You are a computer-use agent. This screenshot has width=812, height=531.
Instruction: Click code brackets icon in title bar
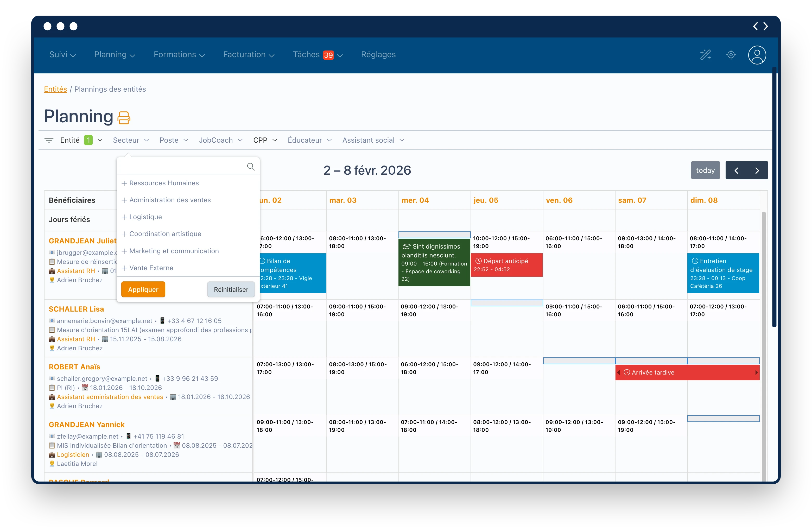[760, 26]
